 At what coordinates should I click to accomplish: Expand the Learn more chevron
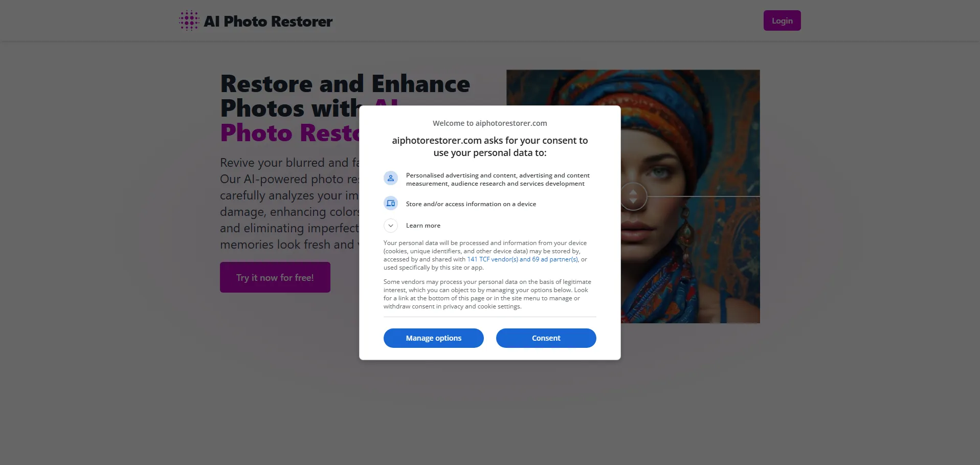(x=391, y=226)
